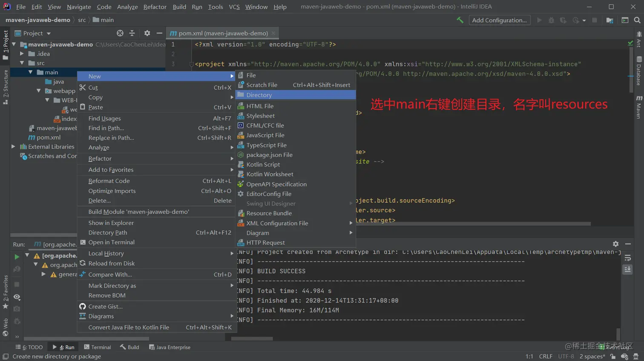The image size is (644, 361).
Task: Open the Web side tool window
Action: point(6,327)
